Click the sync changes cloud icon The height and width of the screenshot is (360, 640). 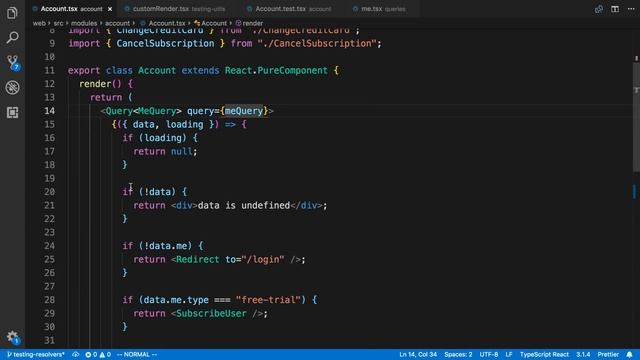[x=76, y=354]
